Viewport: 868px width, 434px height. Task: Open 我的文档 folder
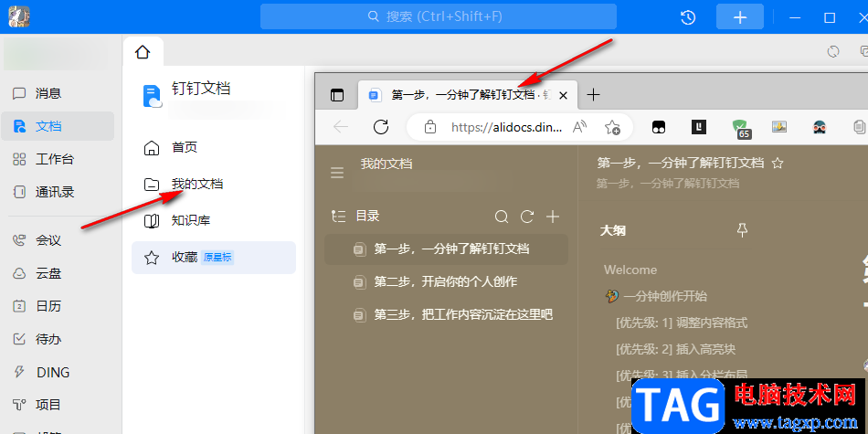[x=214, y=184]
